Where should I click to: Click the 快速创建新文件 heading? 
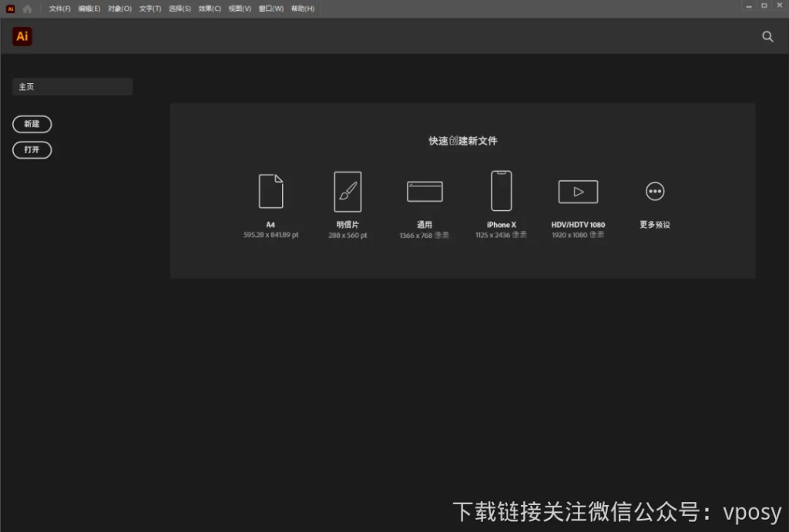(x=463, y=141)
